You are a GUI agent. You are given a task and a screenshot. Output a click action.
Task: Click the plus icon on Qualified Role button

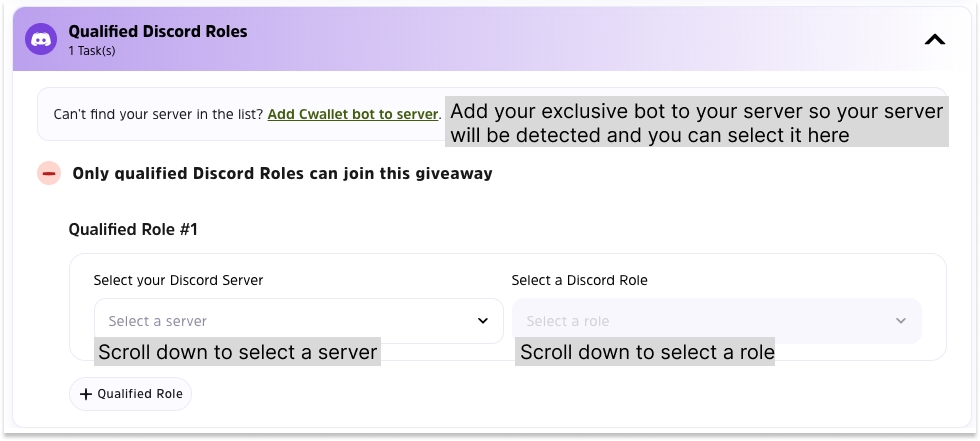tap(86, 394)
